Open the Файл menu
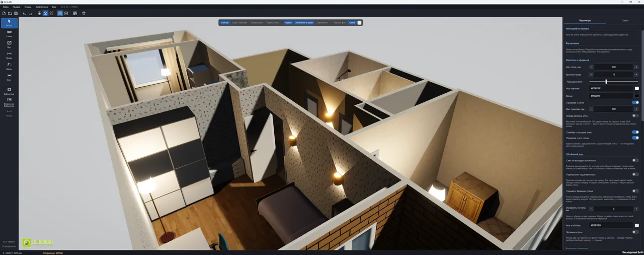This screenshot has height=255, width=644. (6, 7)
